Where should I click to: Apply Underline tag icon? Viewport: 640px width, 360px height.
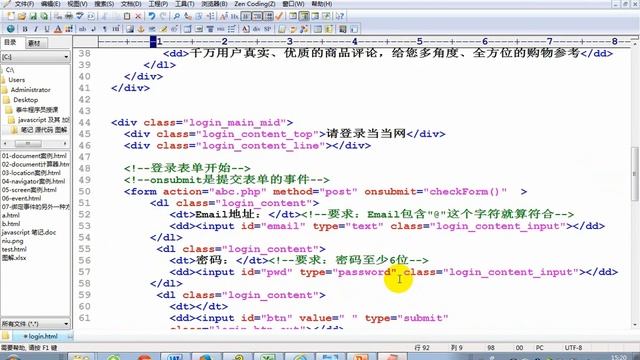click(47, 29)
